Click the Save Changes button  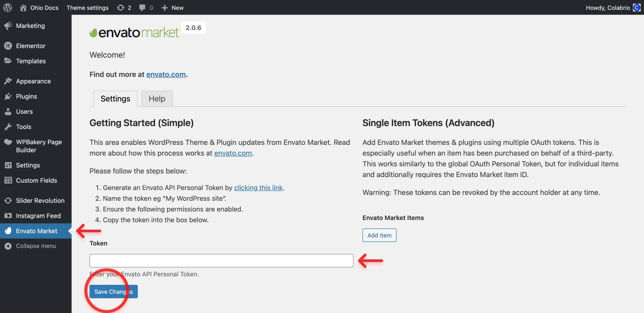114,291
